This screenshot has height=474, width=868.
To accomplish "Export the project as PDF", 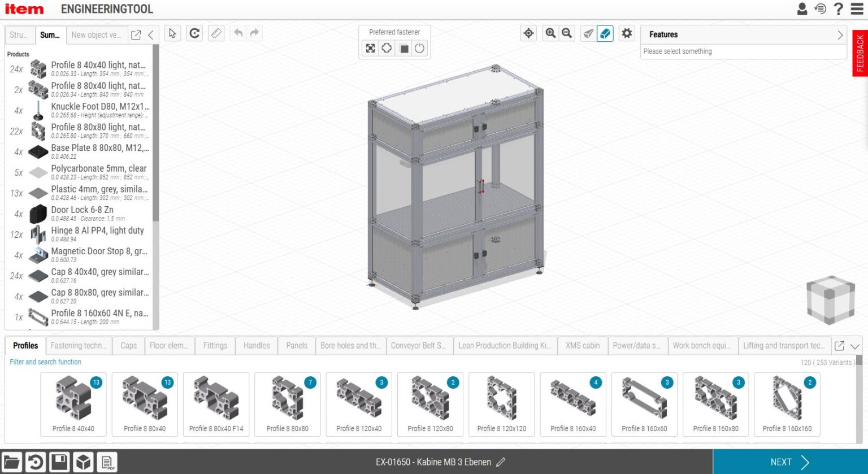I will click(106, 462).
